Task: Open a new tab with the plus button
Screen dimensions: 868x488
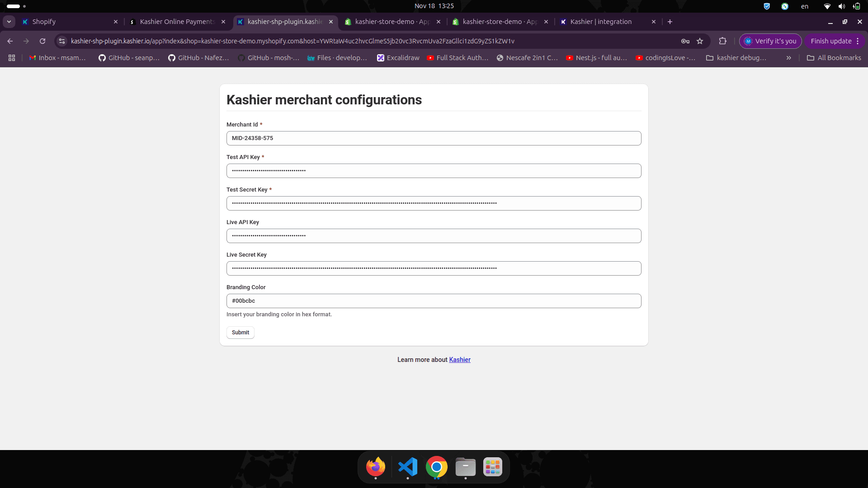Action: pyautogui.click(x=670, y=22)
